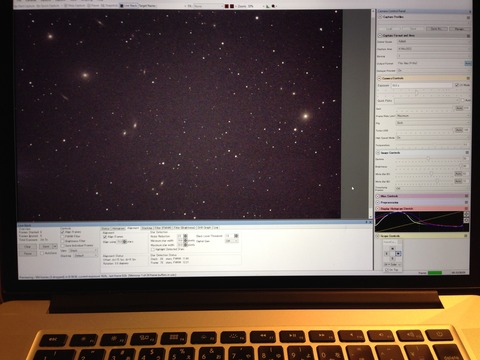Screen dimensions: 480x360
Task: Click the Capture Format panel menu icon
Action: tap(468, 36)
